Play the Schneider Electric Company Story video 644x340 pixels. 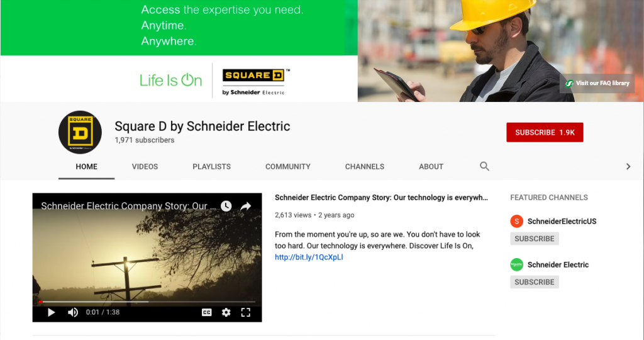[x=52, y=312]
